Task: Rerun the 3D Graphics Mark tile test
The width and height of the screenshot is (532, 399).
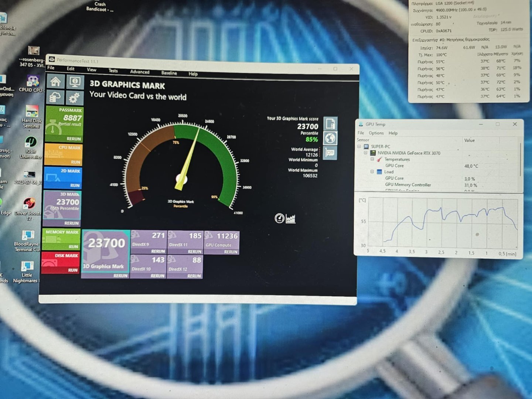Action: pyautogui.click(x=121, y=276)
